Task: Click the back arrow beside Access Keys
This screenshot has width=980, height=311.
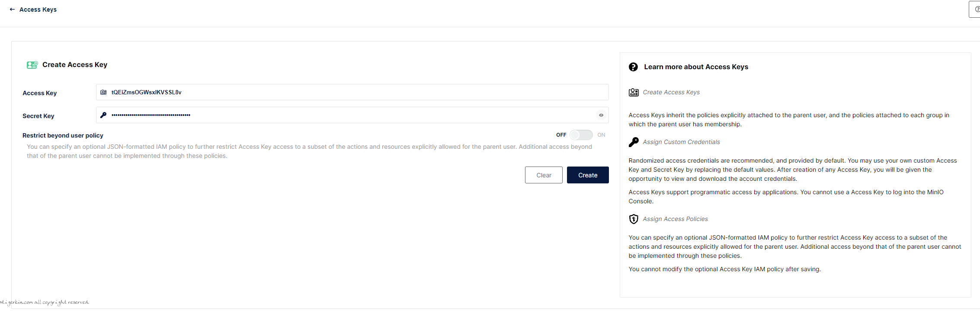Action: click(x=12, y=9)
